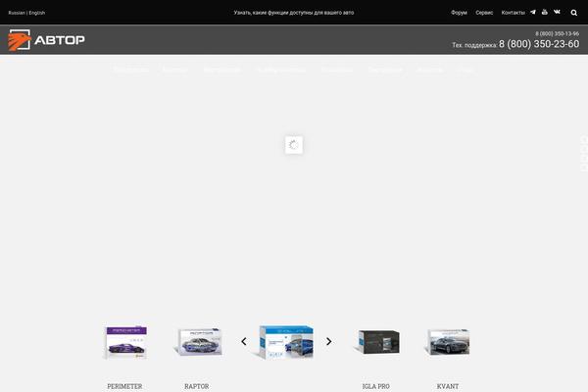
Task: Open the RAPTOR product label
Action: pos(197,386)
